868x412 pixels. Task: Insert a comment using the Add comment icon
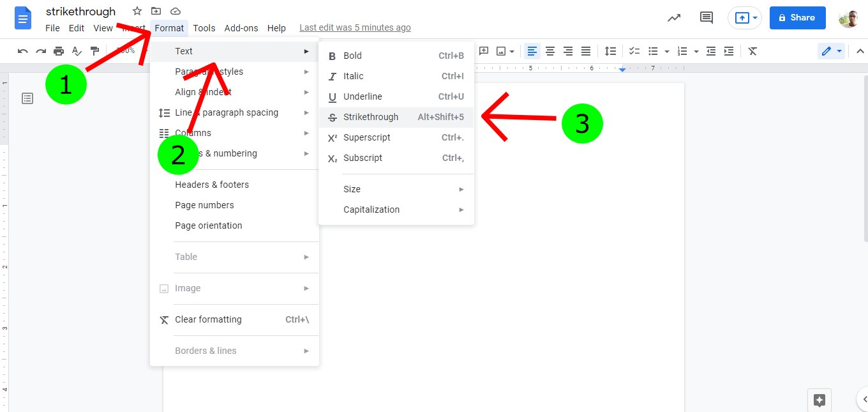click(484, 51)
